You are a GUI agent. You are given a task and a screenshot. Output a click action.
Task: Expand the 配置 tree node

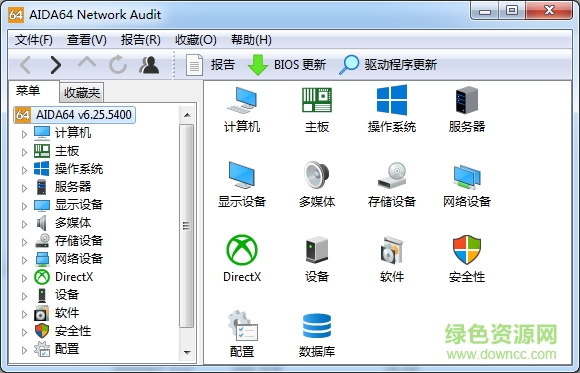(x=24, y=350)
